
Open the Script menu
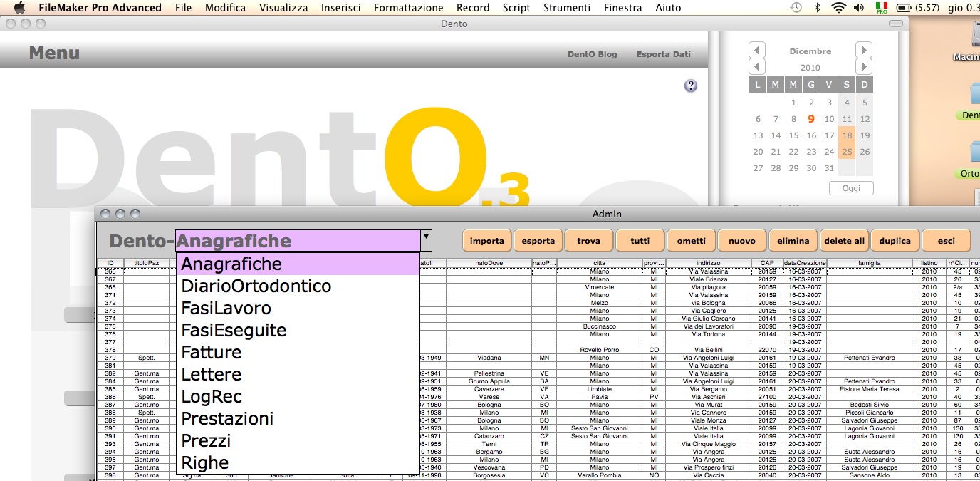[x=516, y=8]
